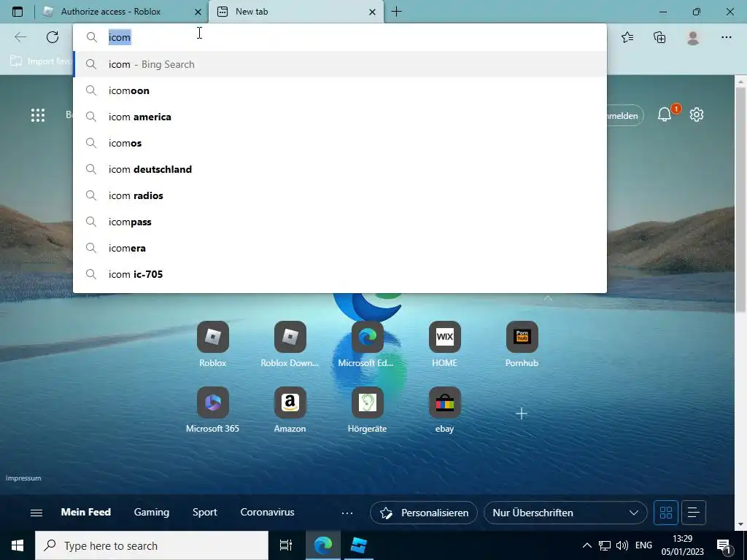This screenshot has height=560, width=747.
Task: Click the Impressum link
Action: pyautogui.click(x=23, y=478)
